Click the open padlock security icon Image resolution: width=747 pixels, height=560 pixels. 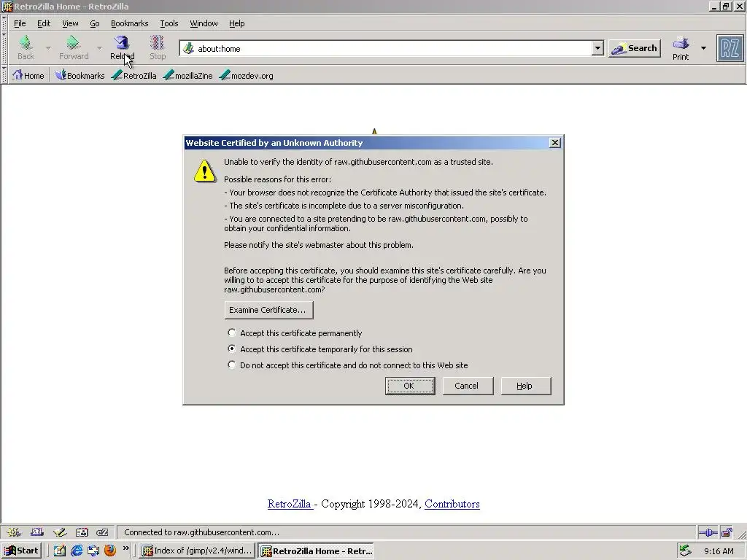tap(727, 532)
